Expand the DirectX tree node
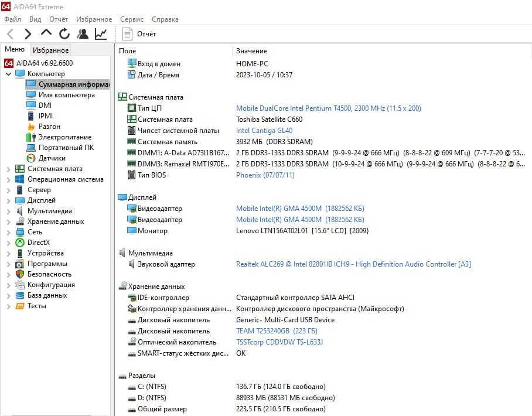Screen dimensions: 532x416 click(8, 243)
